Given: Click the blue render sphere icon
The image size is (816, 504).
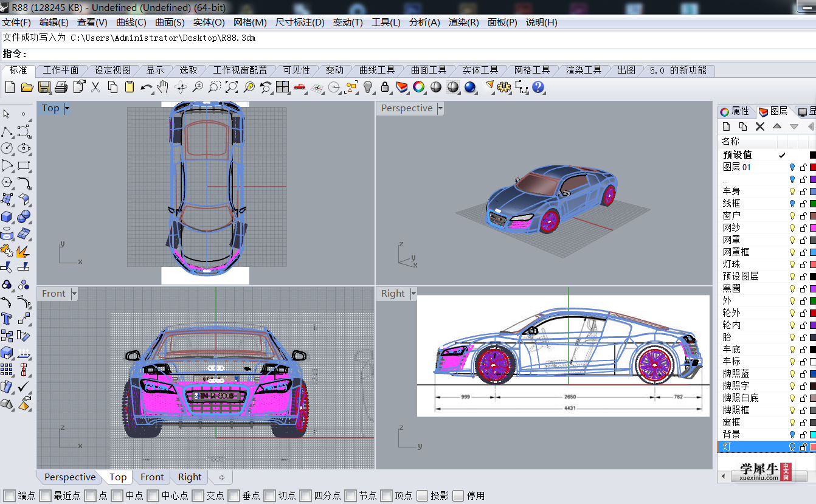Looking at the screenshot, I should click(469, 87).
